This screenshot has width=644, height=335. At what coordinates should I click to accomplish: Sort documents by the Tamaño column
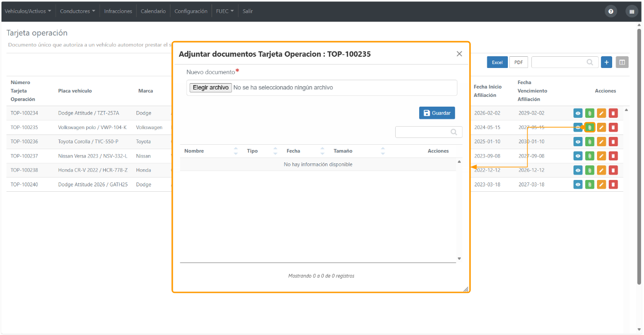[359, 151]
